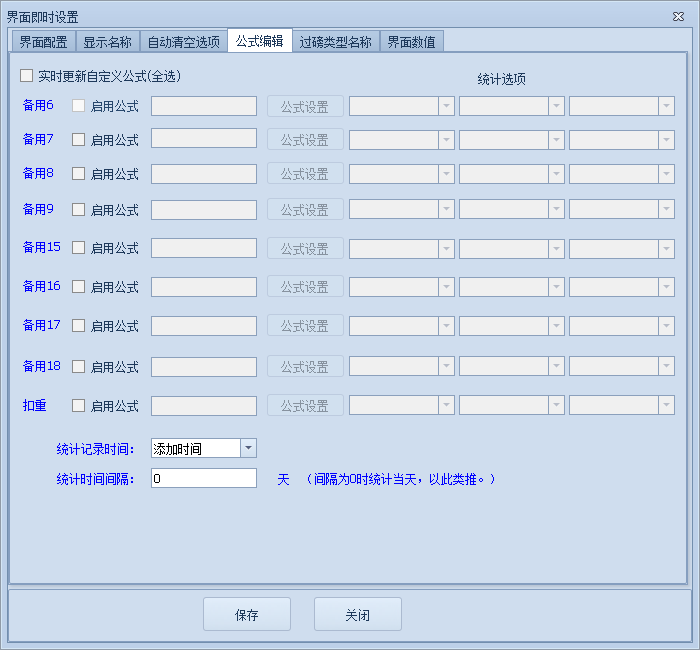Open first statistics dropdown in 备用9 row

446,209
